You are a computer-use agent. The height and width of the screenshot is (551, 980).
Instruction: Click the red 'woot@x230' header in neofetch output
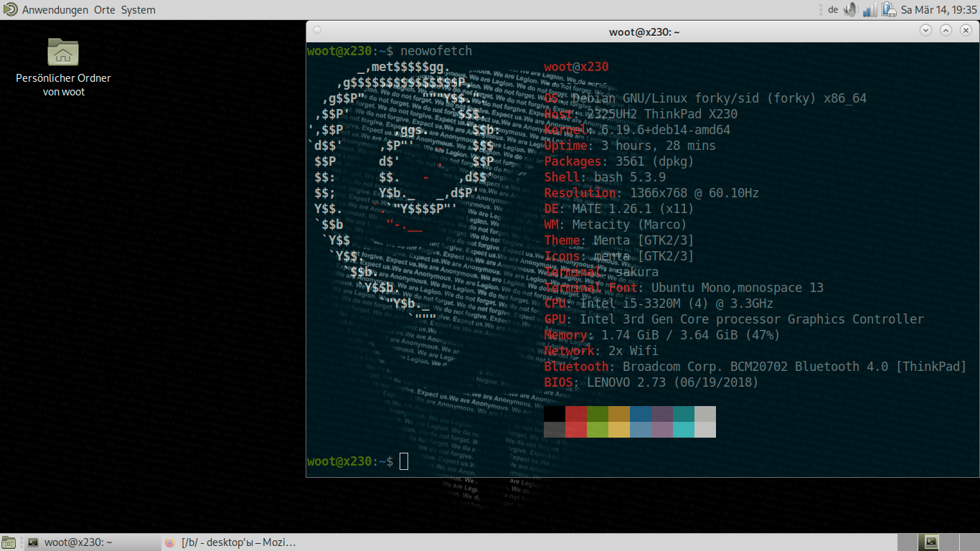click(576, 67)
